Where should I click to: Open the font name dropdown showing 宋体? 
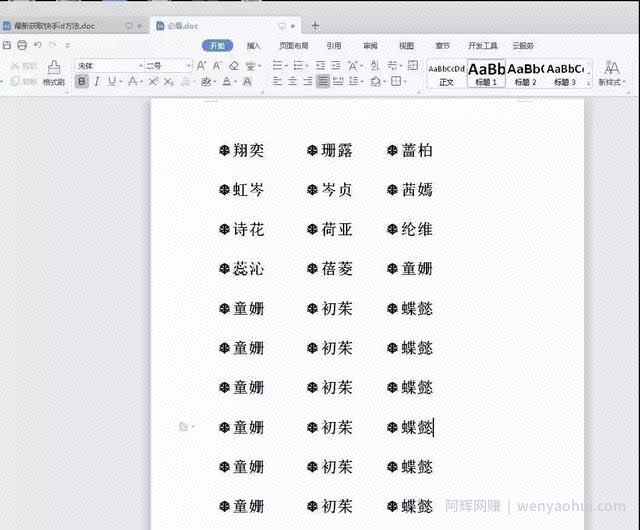coord(141,65)
